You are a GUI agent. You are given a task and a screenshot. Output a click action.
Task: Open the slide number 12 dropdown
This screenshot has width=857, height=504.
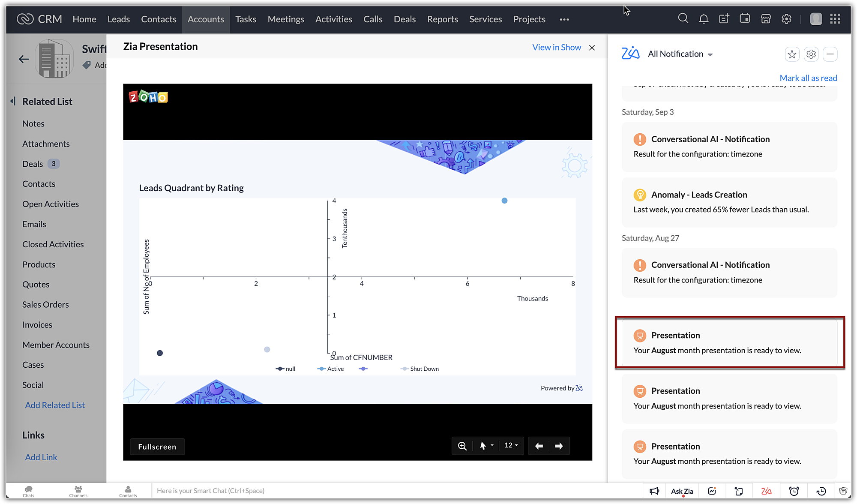[511, 446]
